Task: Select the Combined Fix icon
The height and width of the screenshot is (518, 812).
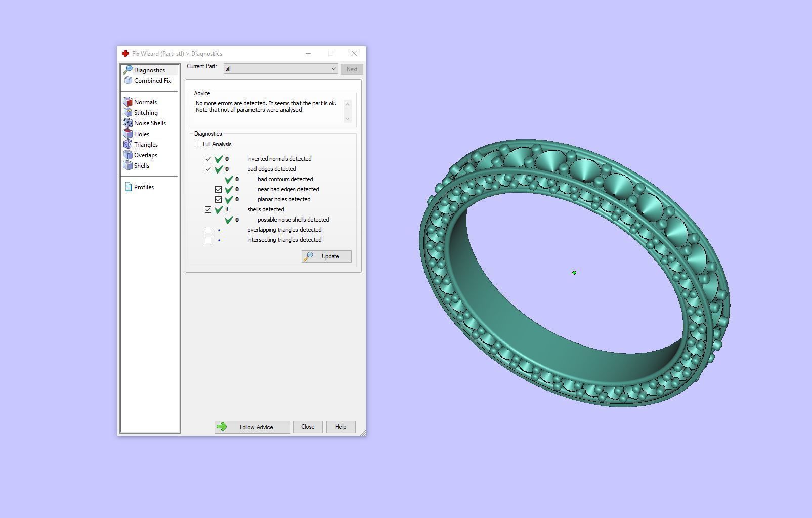Action: tap(128, 81)
